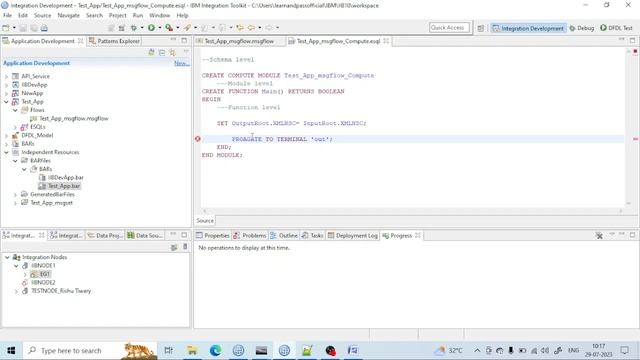640x360 pixels.
Task: Click the Back navigation arrow icon
Action: coord(251,28)
